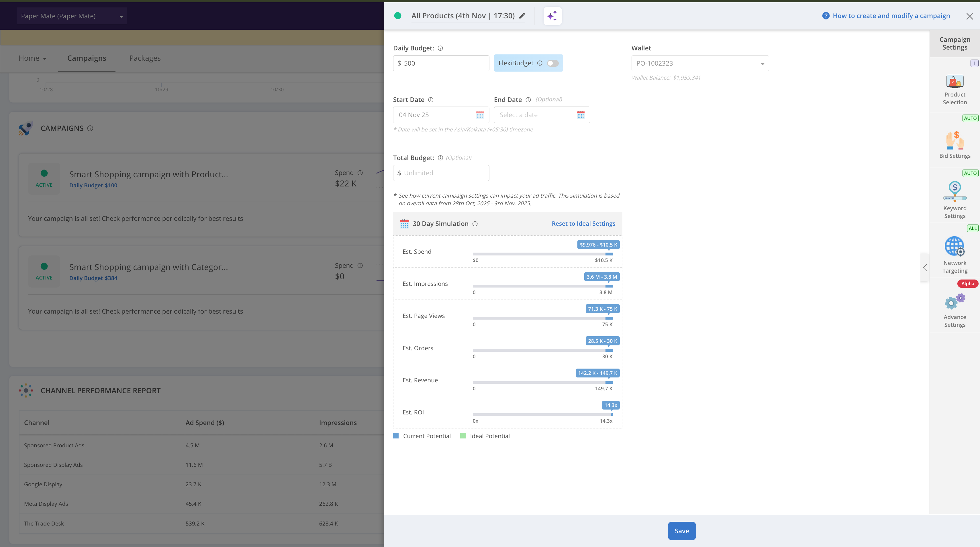Screen dimensions: 980x547
Task: Click Reset to Ideal Settings link
Action: 583,223
